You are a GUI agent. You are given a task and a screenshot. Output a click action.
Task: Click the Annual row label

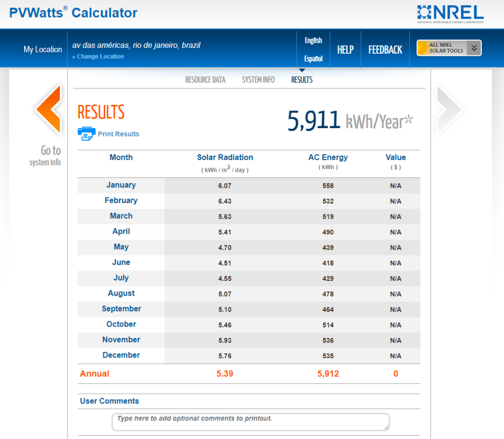tap(94, 373)
